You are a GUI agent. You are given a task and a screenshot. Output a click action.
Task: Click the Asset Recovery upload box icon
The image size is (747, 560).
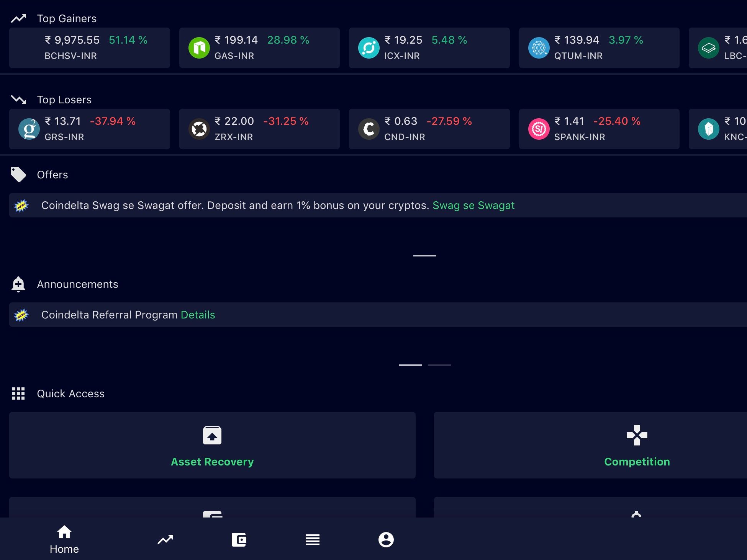pos(212,435)
